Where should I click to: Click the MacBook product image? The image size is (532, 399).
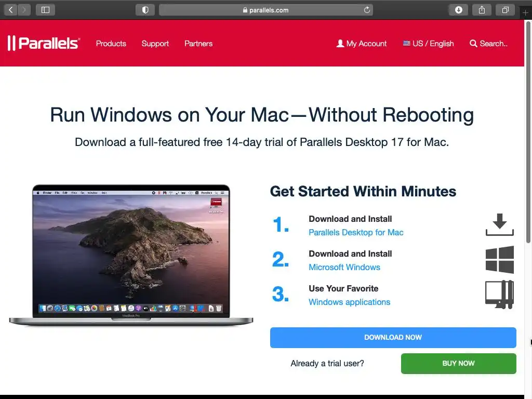131,255
